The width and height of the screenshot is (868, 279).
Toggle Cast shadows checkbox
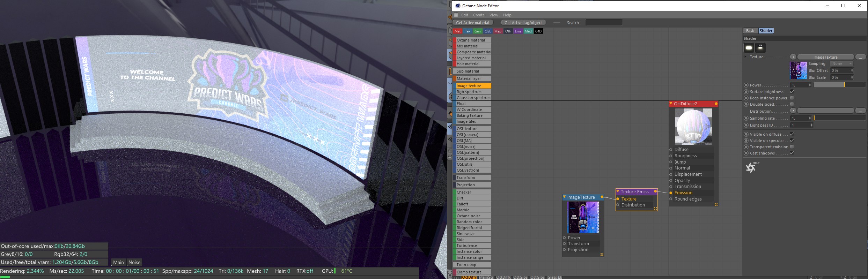(792, 153)
